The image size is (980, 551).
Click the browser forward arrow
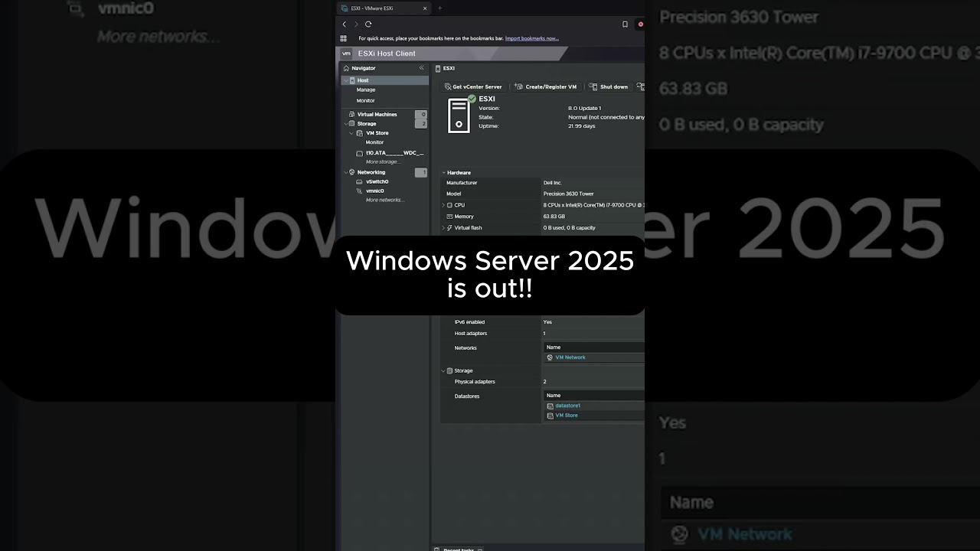pos(356,24)
